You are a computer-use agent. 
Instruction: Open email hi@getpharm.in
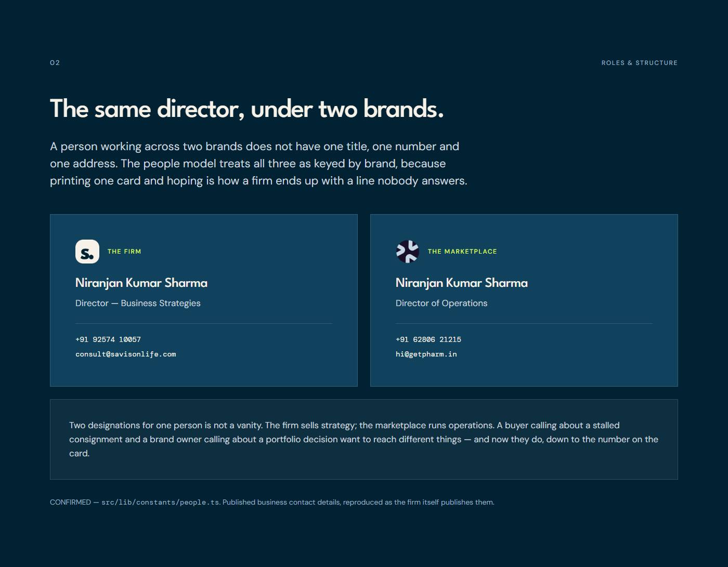click(426, 354)
